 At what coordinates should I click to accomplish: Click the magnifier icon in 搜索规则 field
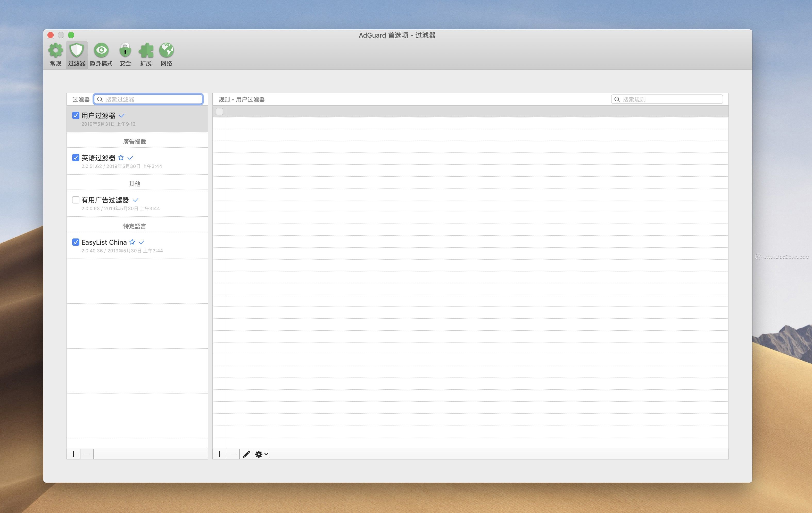click(x=617, y=99)
